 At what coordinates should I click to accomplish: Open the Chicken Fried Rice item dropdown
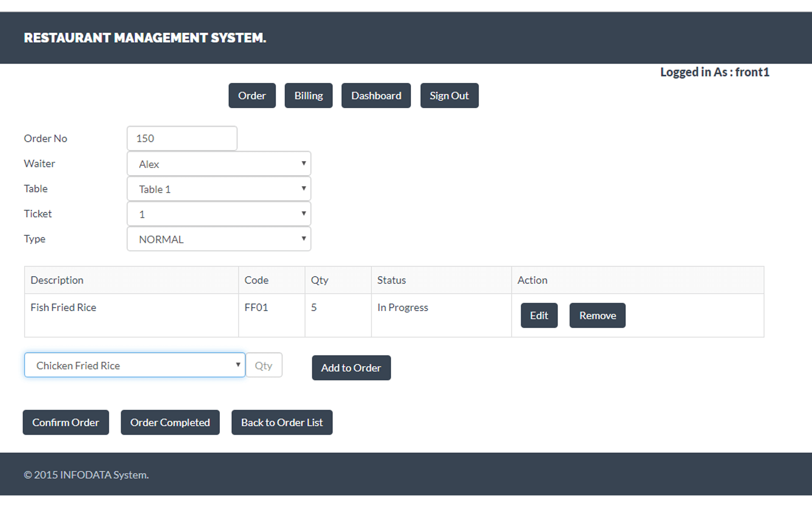(x=134, y=365)
